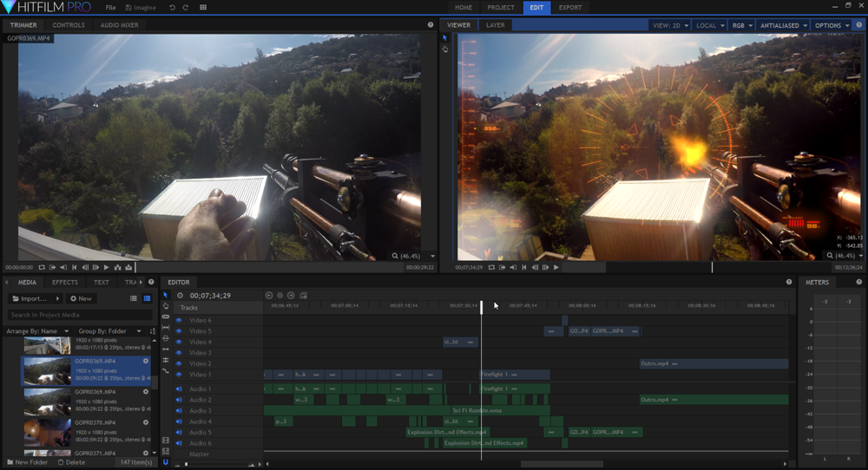Switch to the Project screen tab
The height and width of the screenshot is (470, 868).
coord(501,8)
